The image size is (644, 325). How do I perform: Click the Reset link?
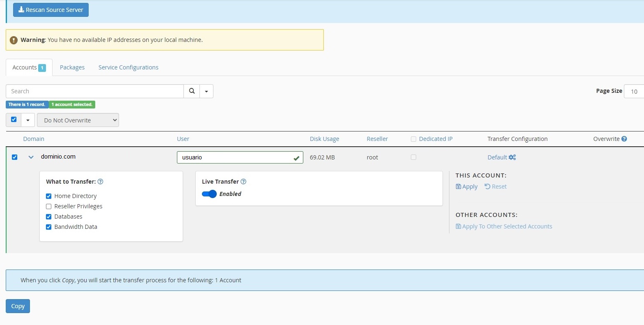coord(495,187)
